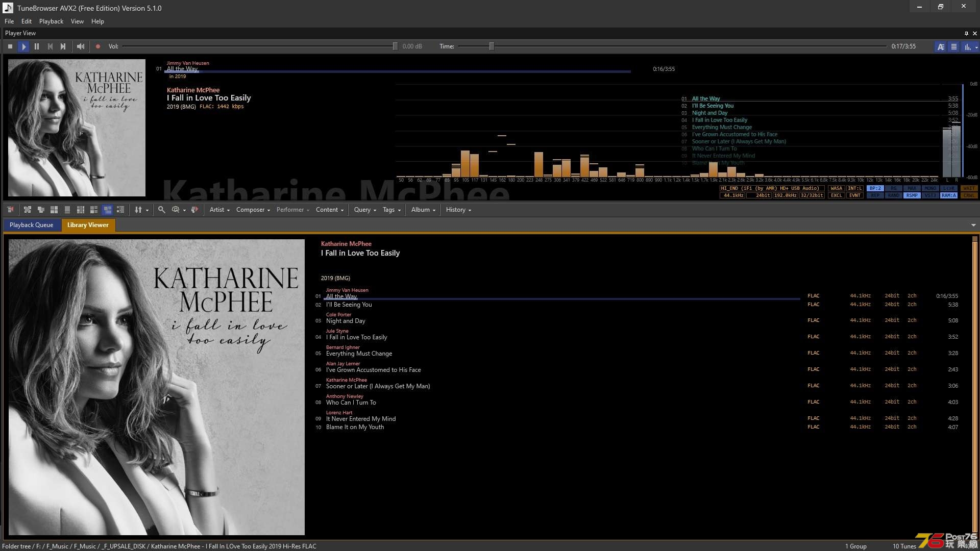Click the list lines icon in Player View toolbar

[x=953, y=46]
